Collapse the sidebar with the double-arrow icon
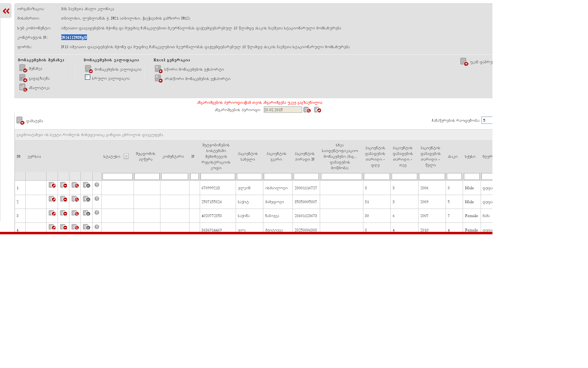This screenshot has height=368, width=588. pos(6,11)
